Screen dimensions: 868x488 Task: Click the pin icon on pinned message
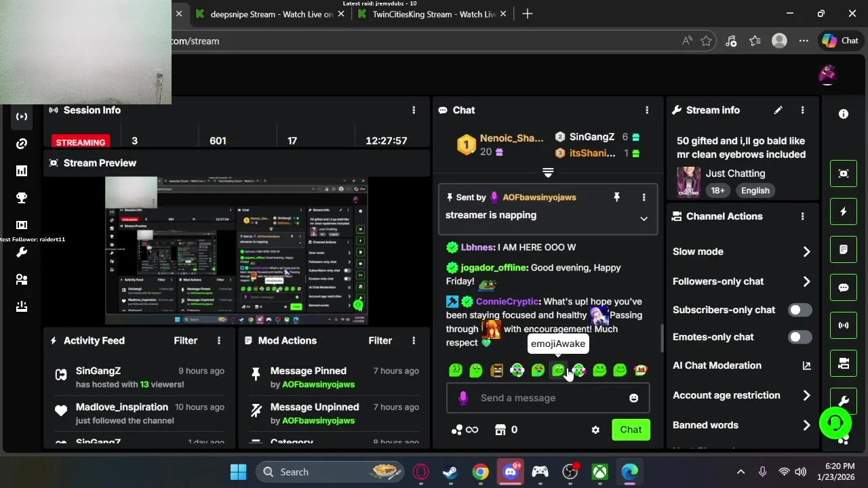[617, 197]
